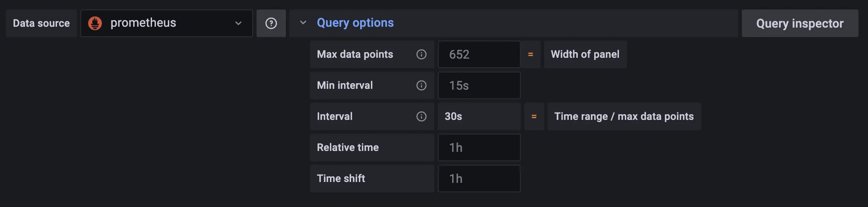This screenshot has height=207, width=868.
Task: Click the Query options header text
Action: [x=355, y=23]
